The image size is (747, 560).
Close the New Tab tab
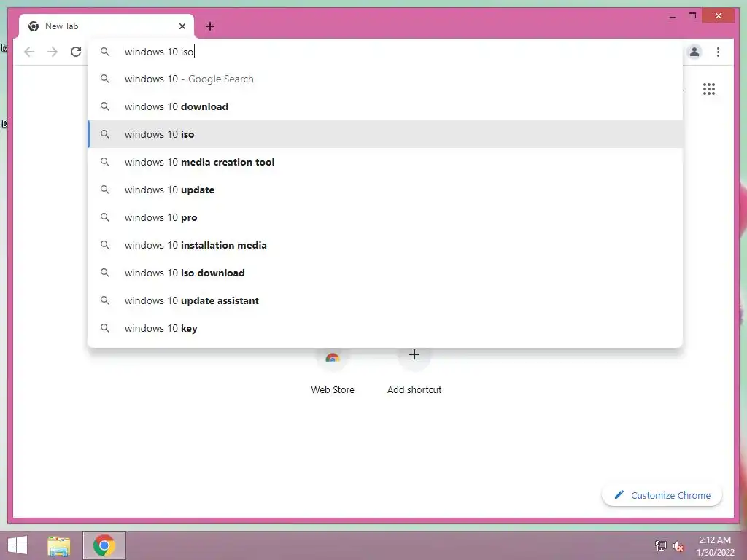tap(182, 26)
